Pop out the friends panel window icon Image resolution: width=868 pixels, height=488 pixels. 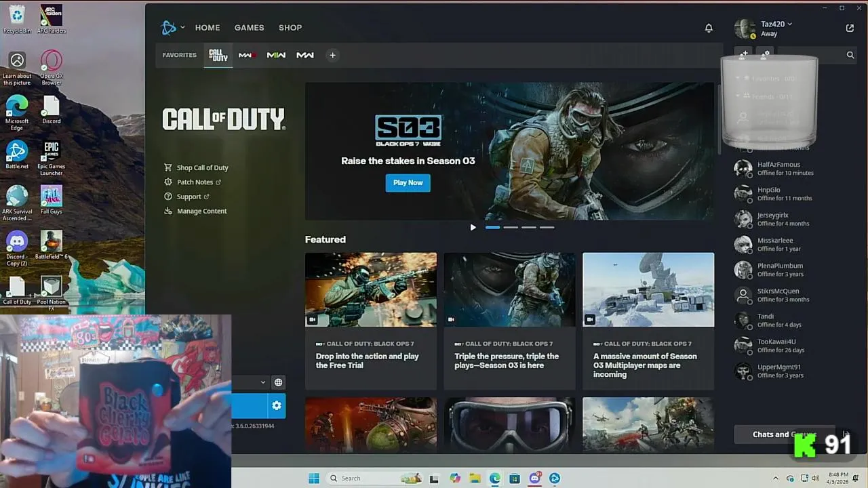click(x=850, y=28)
